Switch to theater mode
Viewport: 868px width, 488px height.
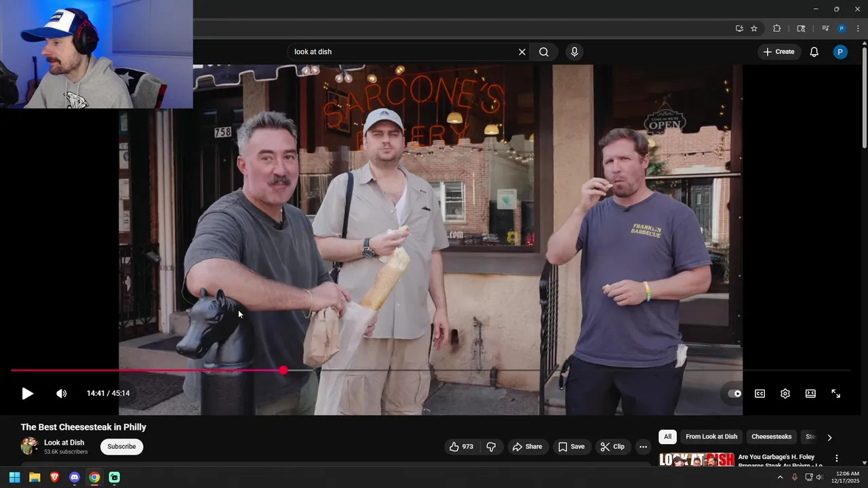810,393
